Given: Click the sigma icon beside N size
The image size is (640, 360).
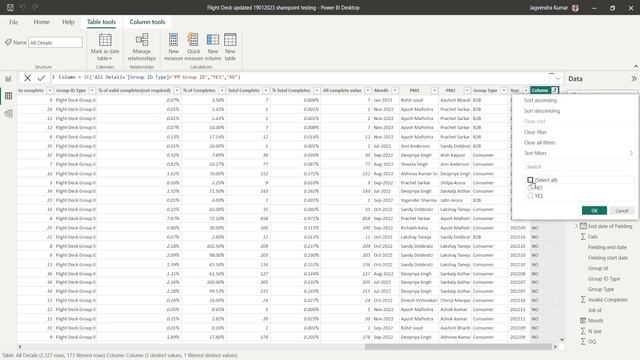Looking at the screenshot, I should (583, 331).
